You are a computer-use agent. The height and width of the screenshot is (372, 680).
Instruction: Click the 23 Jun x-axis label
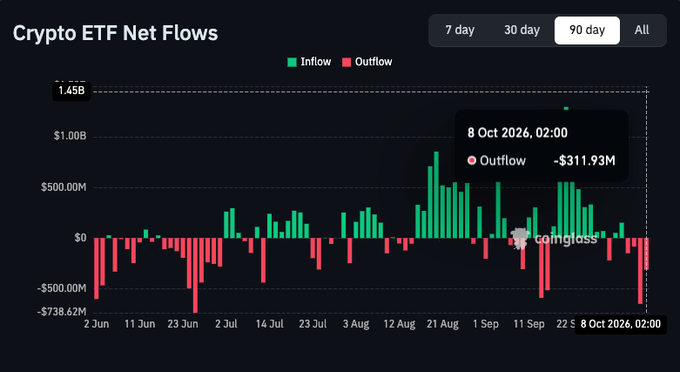coord(183,324)
